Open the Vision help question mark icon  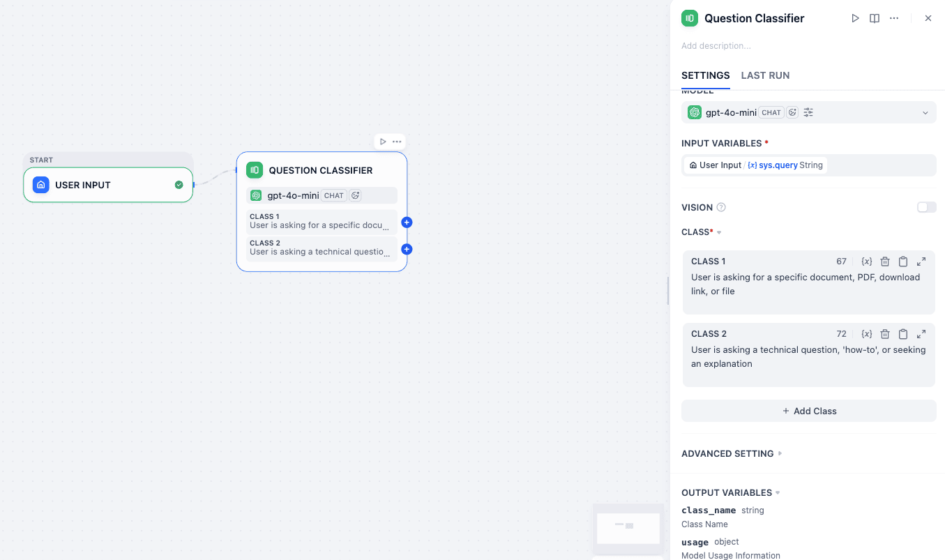(720, 207)
